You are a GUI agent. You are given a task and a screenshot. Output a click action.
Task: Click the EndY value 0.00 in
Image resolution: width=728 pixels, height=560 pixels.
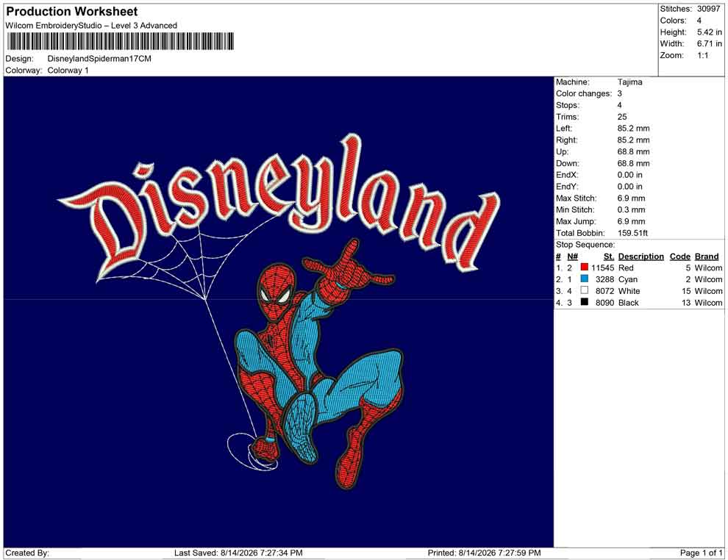630,187
